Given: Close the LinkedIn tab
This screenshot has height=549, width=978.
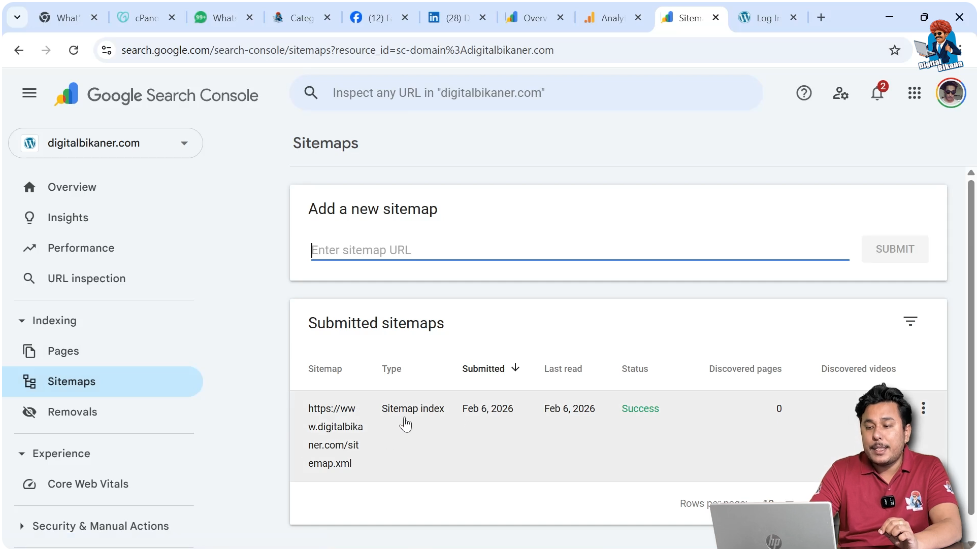Looking at the screenshot, I should pos(482,17).
